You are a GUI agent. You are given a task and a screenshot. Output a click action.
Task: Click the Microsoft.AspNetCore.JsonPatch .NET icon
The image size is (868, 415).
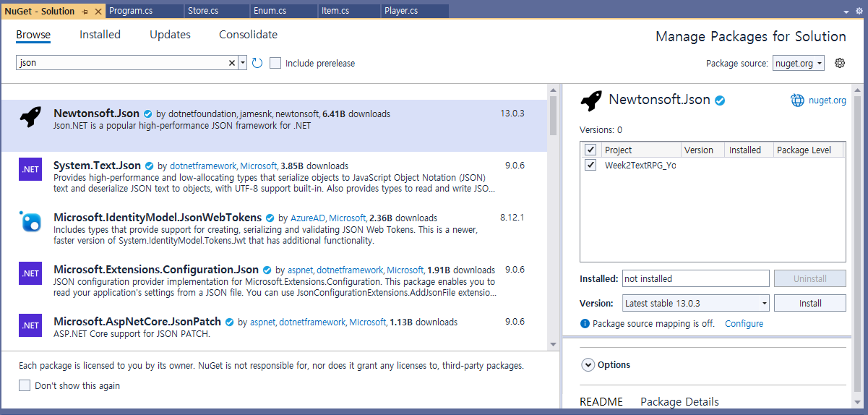(30, 326)
